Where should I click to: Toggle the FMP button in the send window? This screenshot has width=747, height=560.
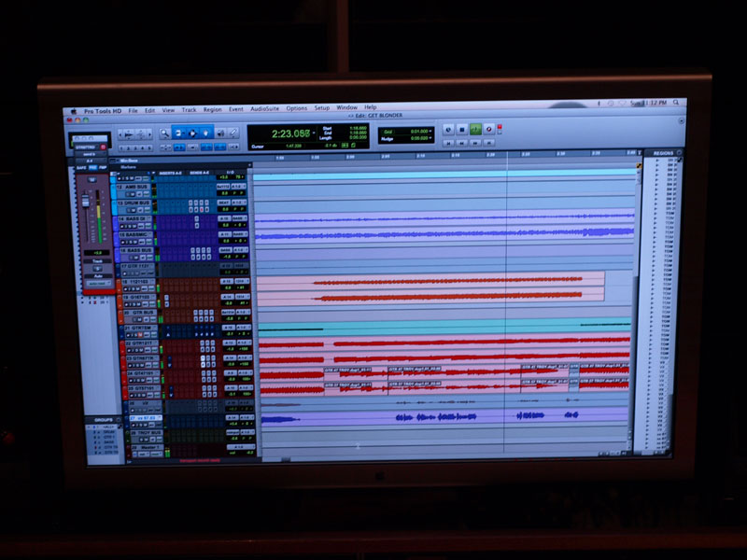103,168
